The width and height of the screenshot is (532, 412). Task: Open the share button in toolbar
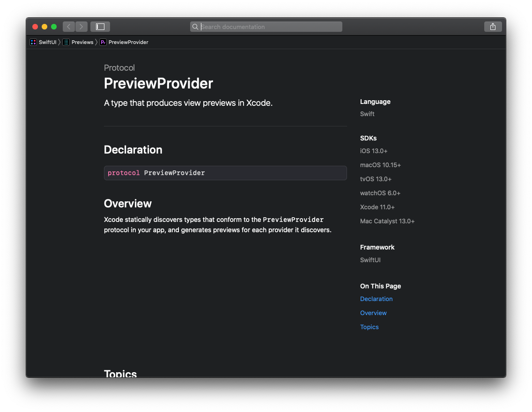(x=493, y=26)
